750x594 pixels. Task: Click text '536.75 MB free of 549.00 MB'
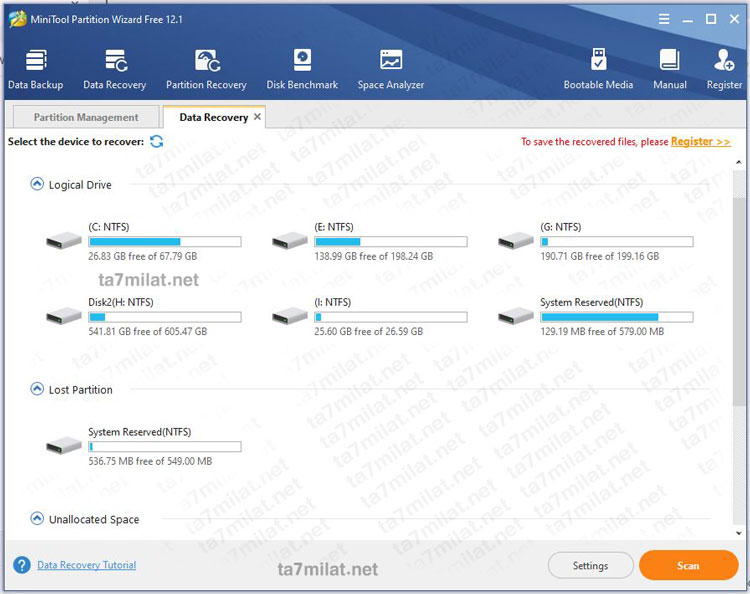click(x=150, y=461)
